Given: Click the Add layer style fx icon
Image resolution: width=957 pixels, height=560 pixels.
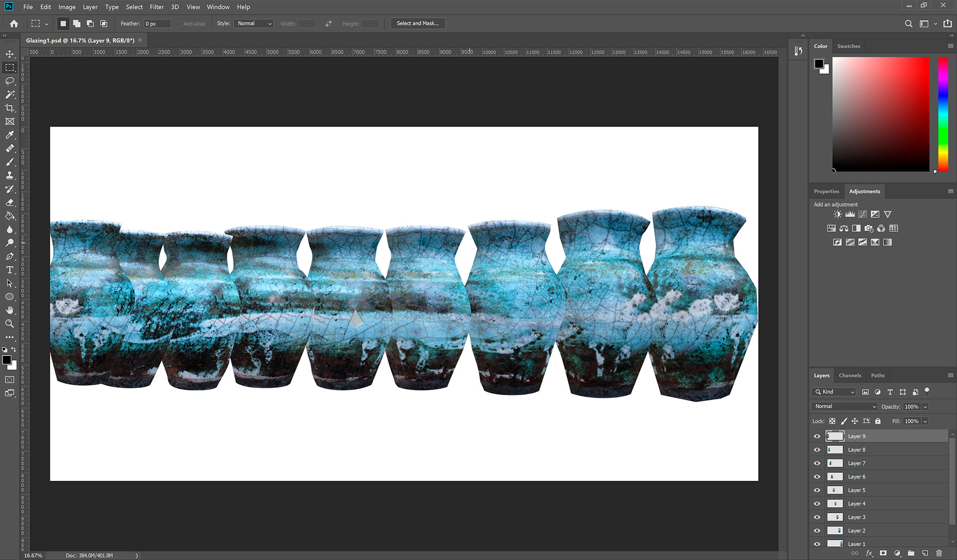Looking at the screenshot, I should pyautogui.click(x=869, y=553).
